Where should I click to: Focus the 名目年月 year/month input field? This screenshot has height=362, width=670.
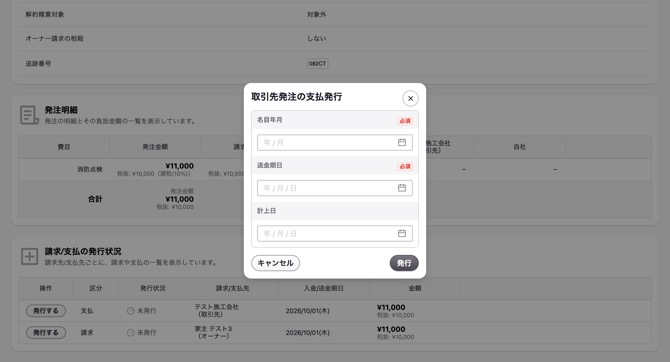[x=335, y=142]
